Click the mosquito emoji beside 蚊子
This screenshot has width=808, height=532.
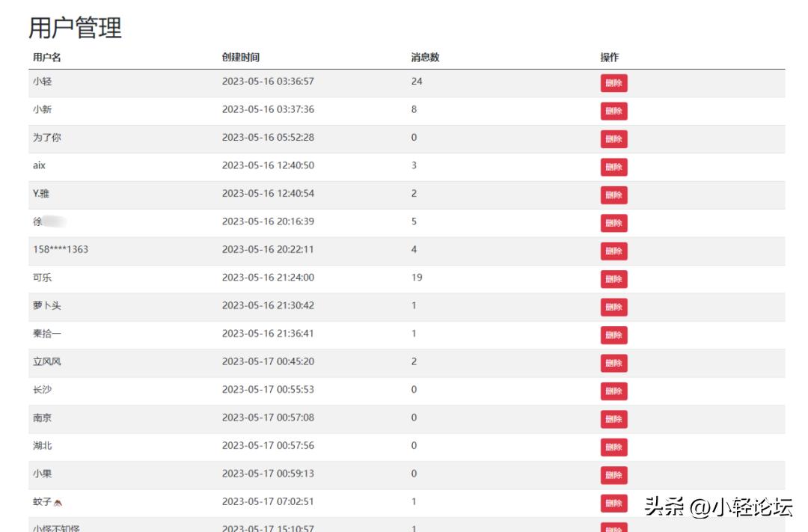[58, 503]
